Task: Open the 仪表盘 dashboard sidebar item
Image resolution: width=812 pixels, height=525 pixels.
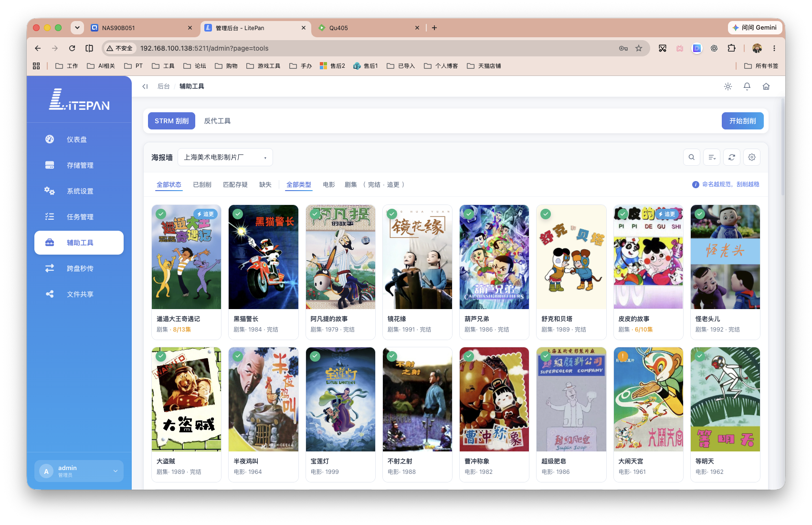Action: 79,139
